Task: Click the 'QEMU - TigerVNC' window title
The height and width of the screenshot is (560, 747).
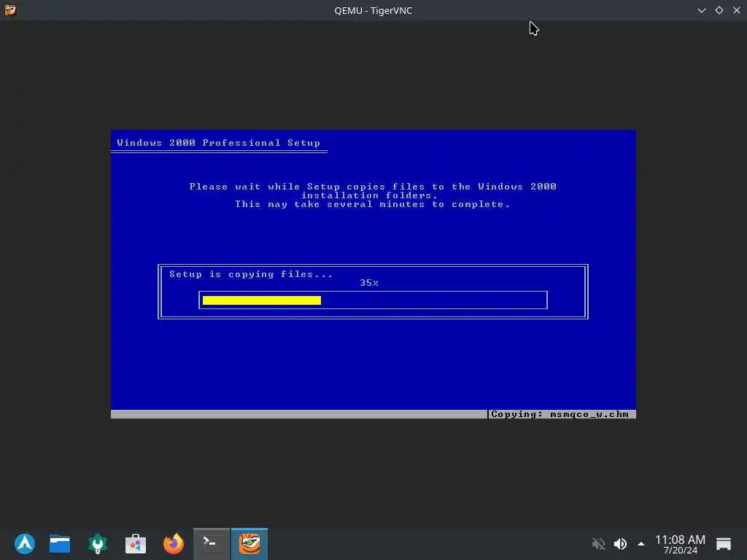Action: pos(373,10)
